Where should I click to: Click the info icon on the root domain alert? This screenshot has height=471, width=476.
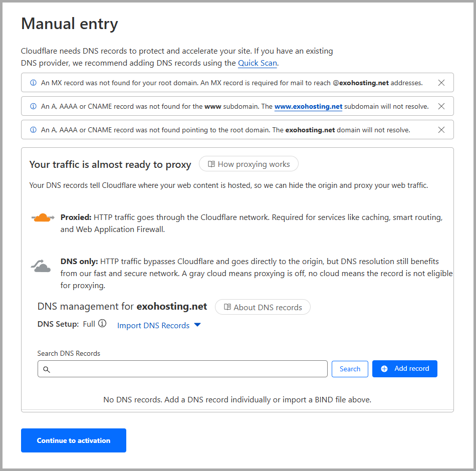(x=34, y=129)
